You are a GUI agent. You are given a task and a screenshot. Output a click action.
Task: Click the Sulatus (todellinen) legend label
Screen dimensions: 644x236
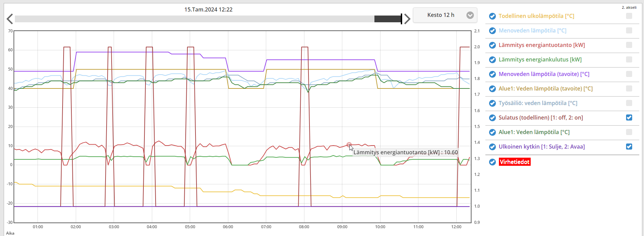541,118
